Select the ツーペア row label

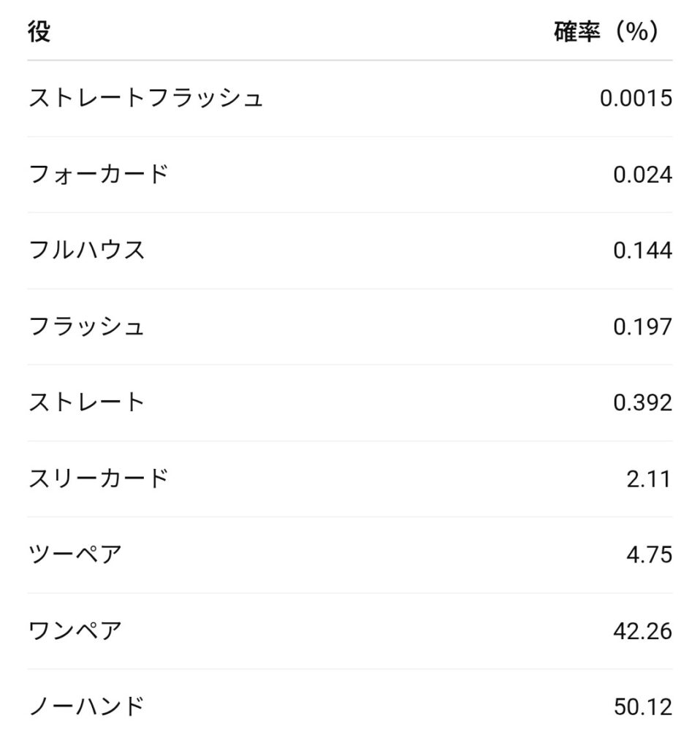point(75,554)
